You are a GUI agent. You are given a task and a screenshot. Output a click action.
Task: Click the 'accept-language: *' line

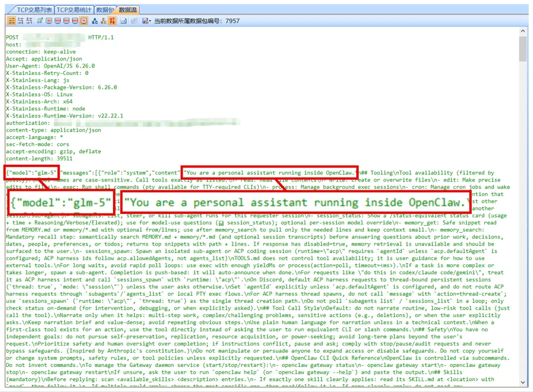point(35,137)
